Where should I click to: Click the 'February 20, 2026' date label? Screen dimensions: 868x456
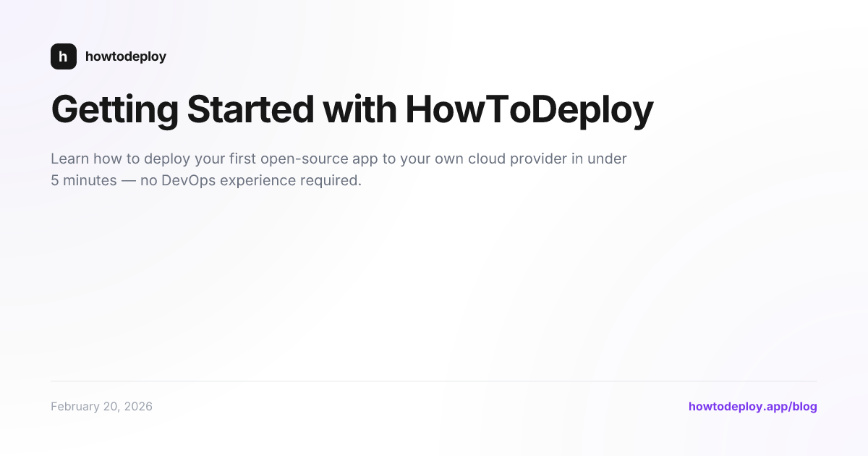pyautogui.click(x=101, y=406)
